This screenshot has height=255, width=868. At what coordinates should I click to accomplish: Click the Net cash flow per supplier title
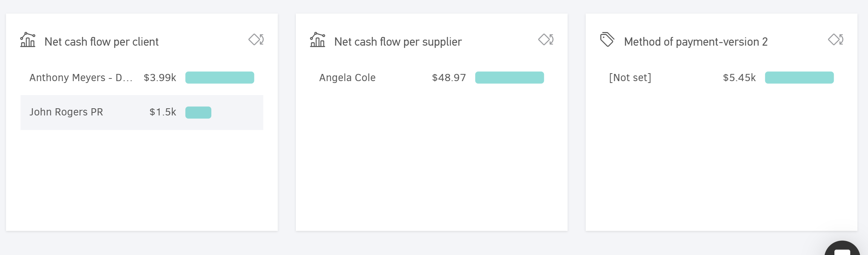pyautogui.click(x=398, y=41)
